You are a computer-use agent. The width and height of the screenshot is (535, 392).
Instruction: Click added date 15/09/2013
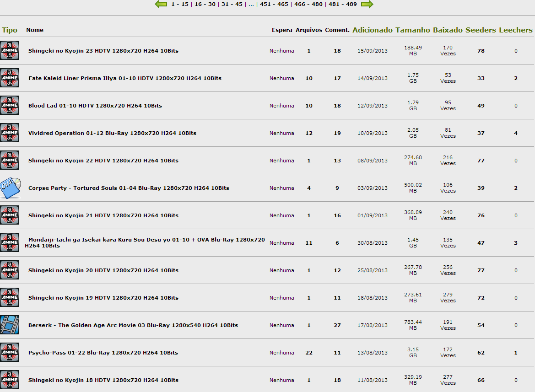click(x=372, y=51)
